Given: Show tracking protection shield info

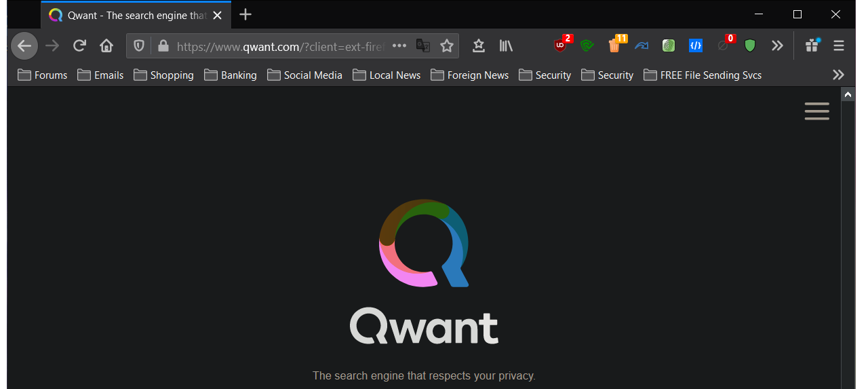Looking at the screenshot, I should coord(139,45).
